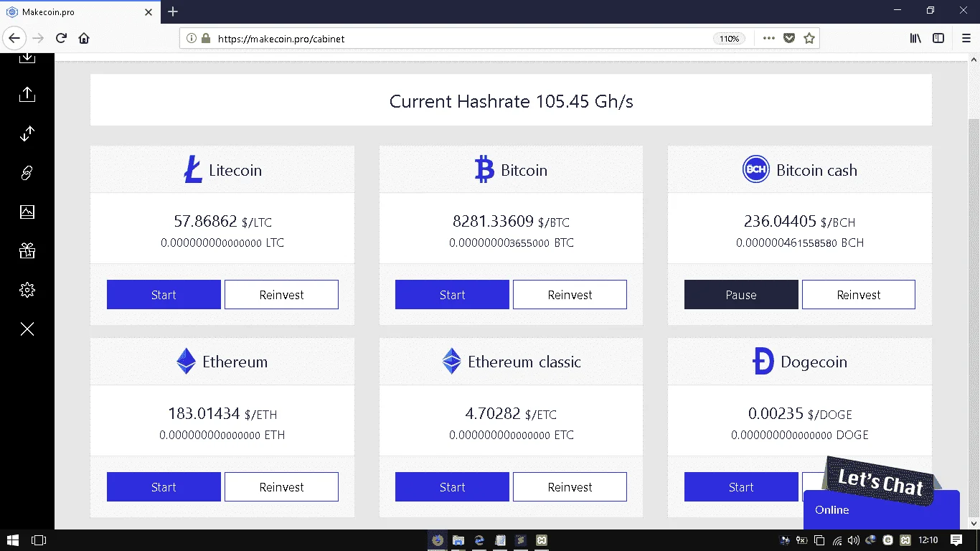Open the volume speaker tray icon
This screenshot has width=980, height=551.
(x=853, y=540)
